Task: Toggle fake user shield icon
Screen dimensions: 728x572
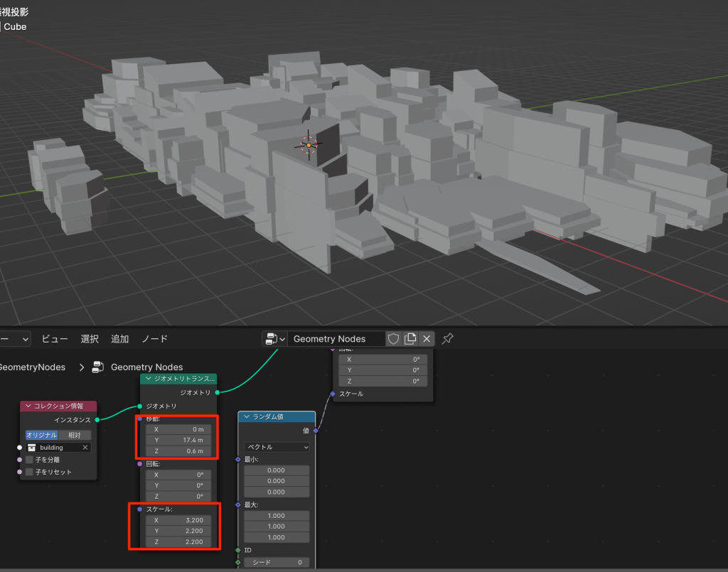Action: (x=394, y=339)
